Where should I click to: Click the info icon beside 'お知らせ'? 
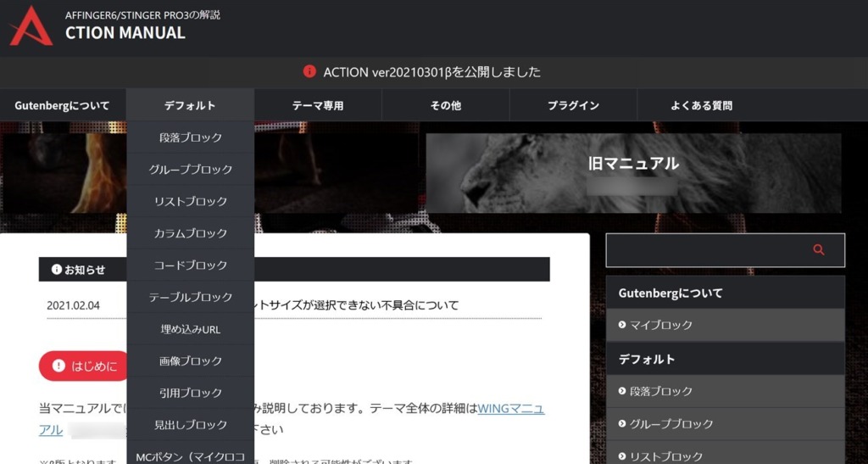click(x=57, y=269)
